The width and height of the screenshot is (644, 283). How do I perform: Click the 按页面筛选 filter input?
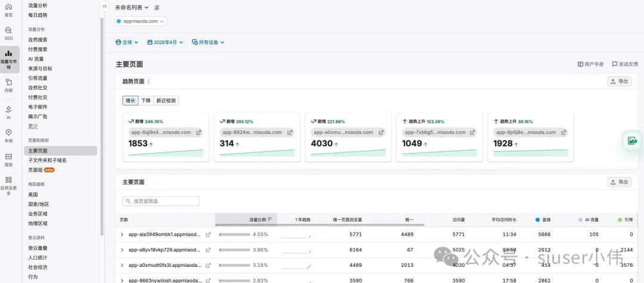coord(161,201)
